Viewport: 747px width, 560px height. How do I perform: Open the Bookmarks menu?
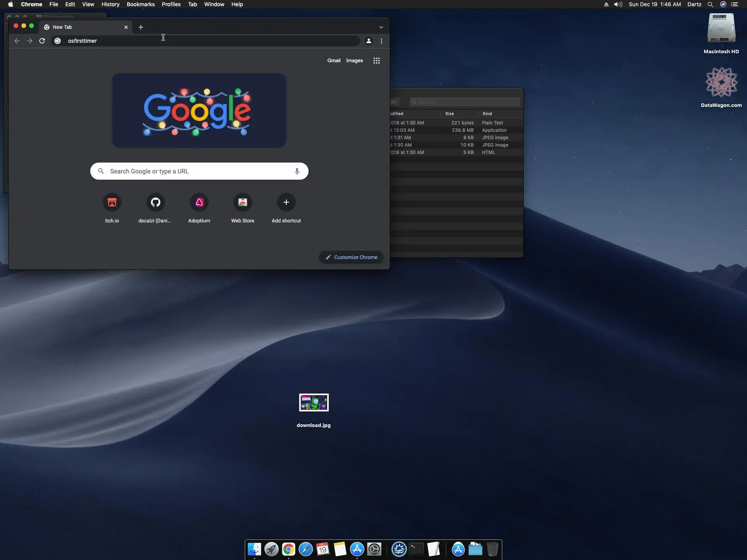[x=140, y=4]
